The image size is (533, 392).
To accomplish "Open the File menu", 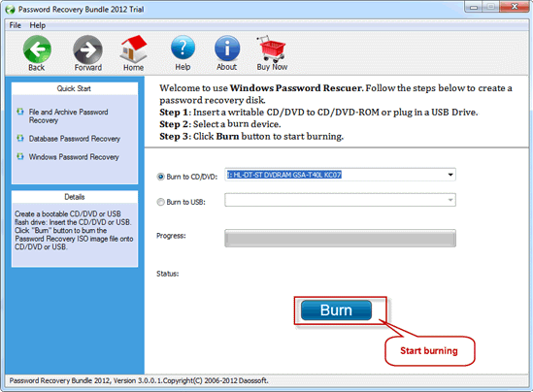I will click(x=15, y=25).
